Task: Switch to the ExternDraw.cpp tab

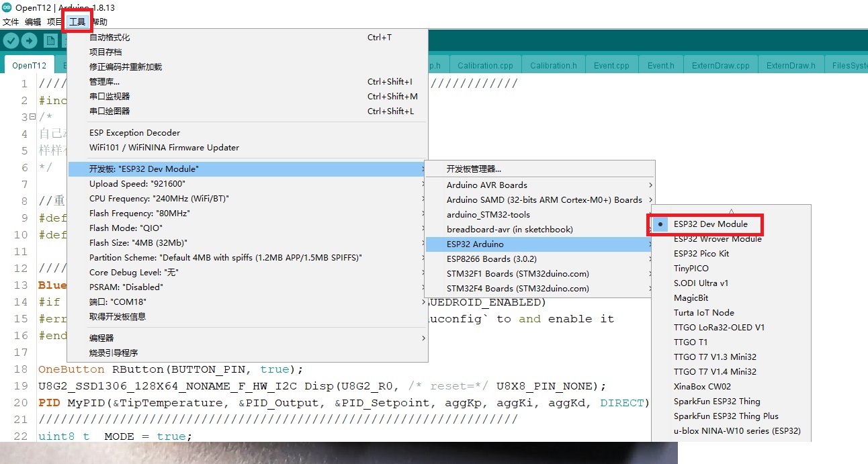Action: (721, 65)
